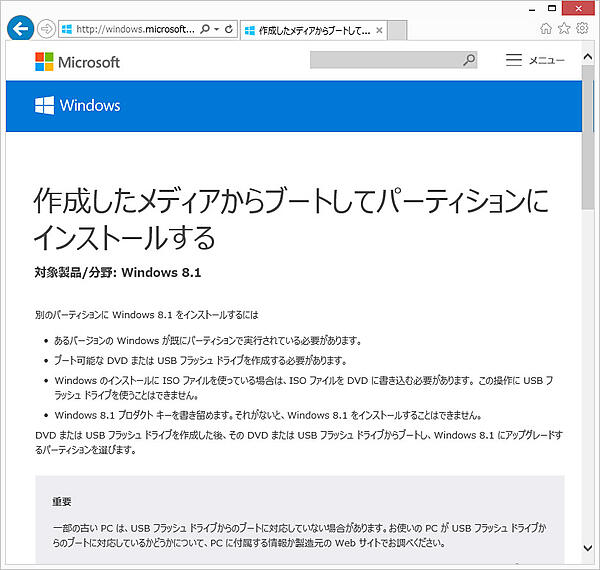The width and height of the screenshot is (600, 570).
Task: Click the bullet starting あるバージョンの Windows
Action: (x=208, y=340)
